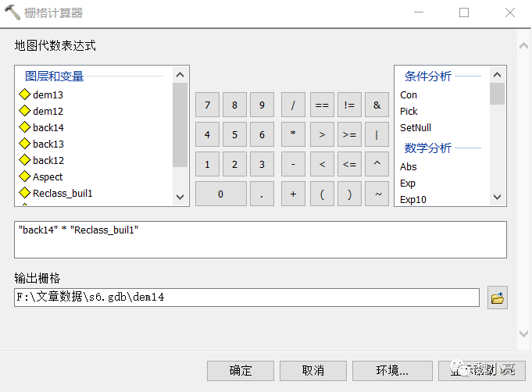Choose the Exp math function

tap(408, 184)
